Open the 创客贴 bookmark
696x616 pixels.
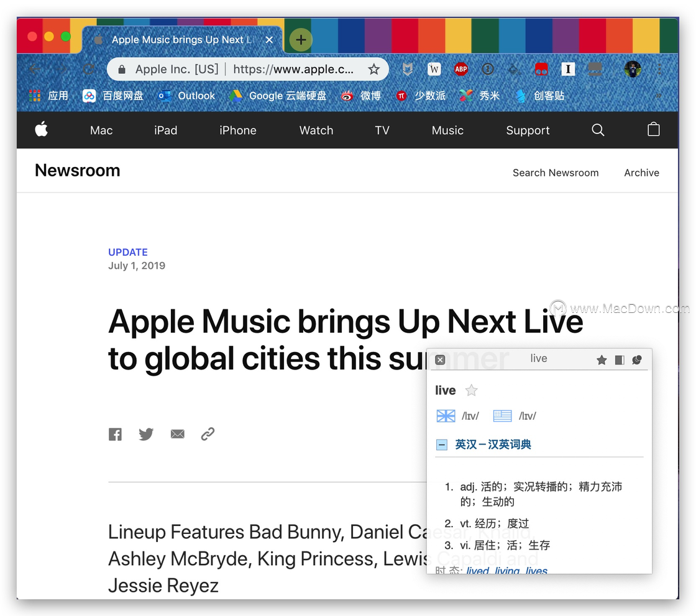(540, 96)
